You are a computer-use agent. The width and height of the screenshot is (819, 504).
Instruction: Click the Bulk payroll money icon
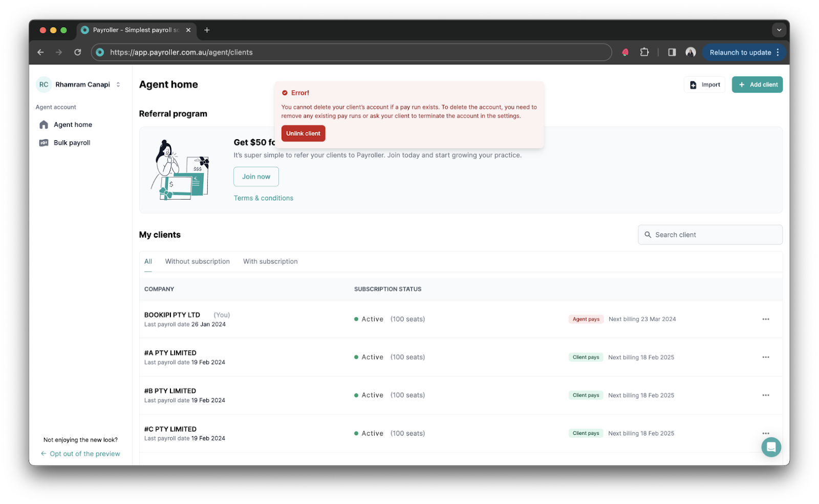(x=44, y=143)
